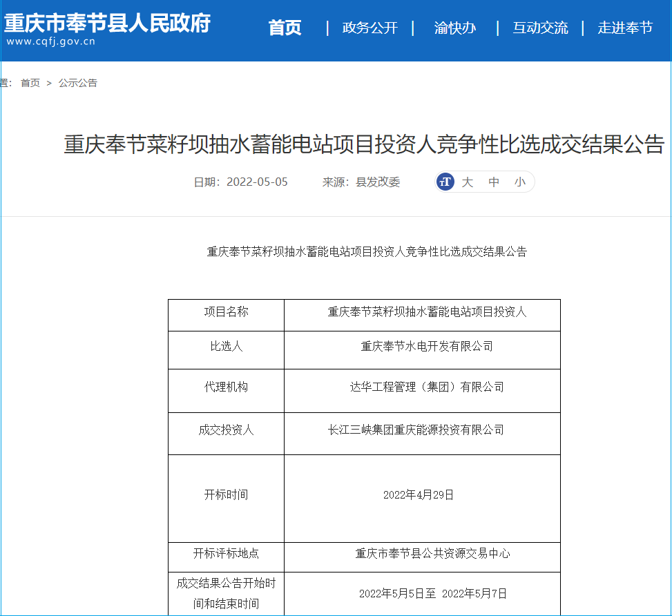The image size is (672, 616).
Task: Set article font size to 大 (large)
Action: [468, 182]
